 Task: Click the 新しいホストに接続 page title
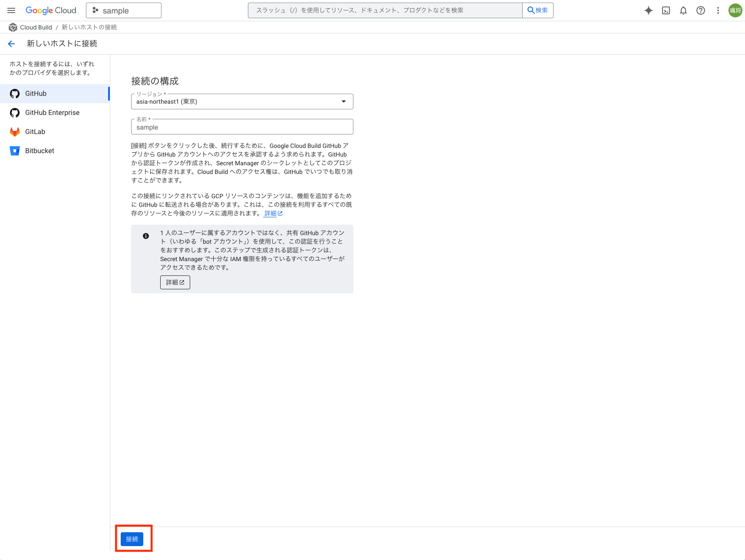[62, 43]
